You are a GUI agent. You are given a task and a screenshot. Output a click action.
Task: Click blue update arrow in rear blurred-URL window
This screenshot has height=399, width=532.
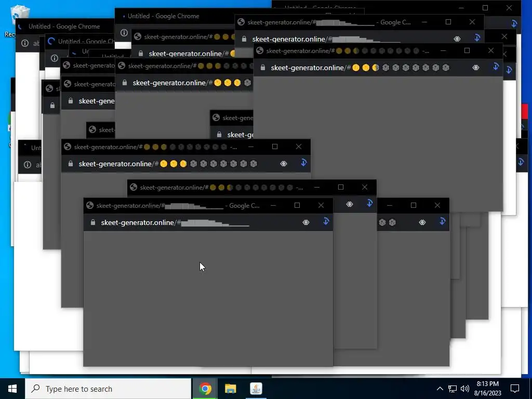[x=477, y=38]
